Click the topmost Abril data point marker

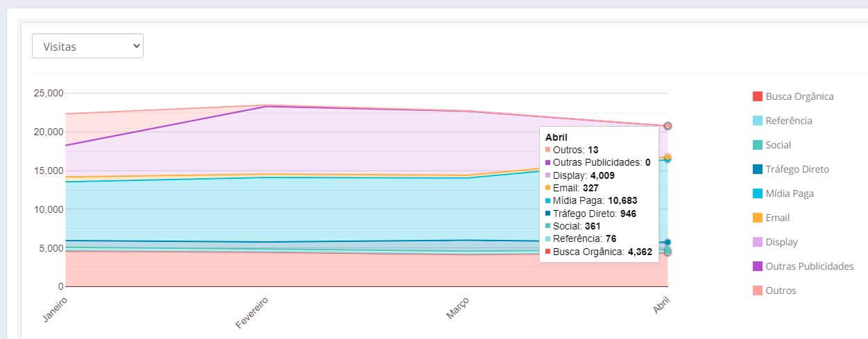[667, 125]
